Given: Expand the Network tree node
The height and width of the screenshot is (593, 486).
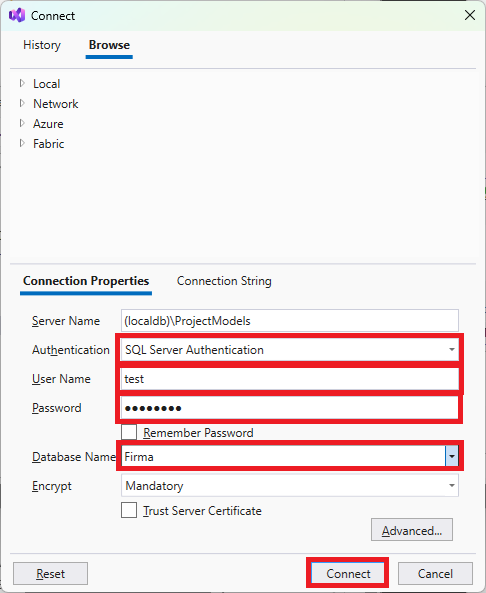Looking at the screenshot, I should pos(22,103).
